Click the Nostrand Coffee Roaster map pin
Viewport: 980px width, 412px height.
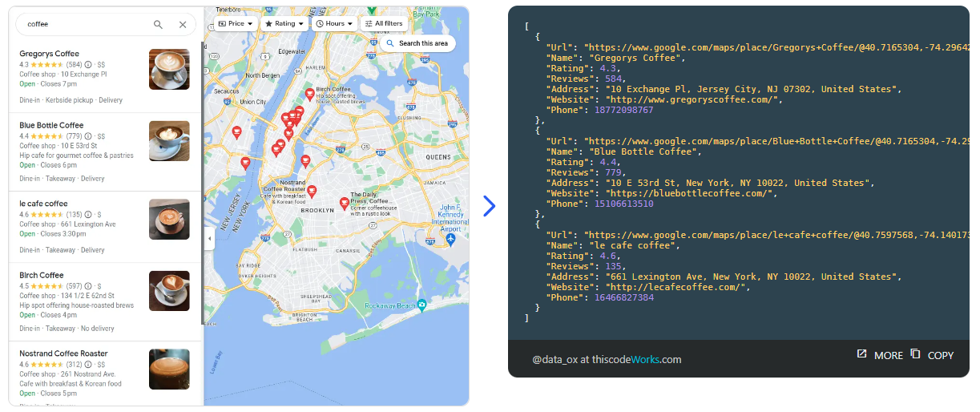pyautogui.click(x=313, y=192)
